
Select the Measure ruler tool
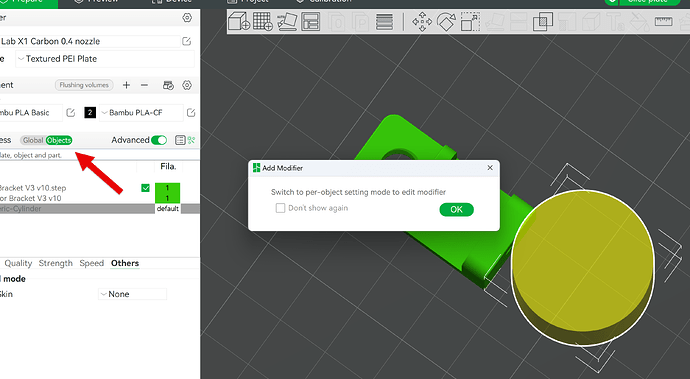[663, 21]
